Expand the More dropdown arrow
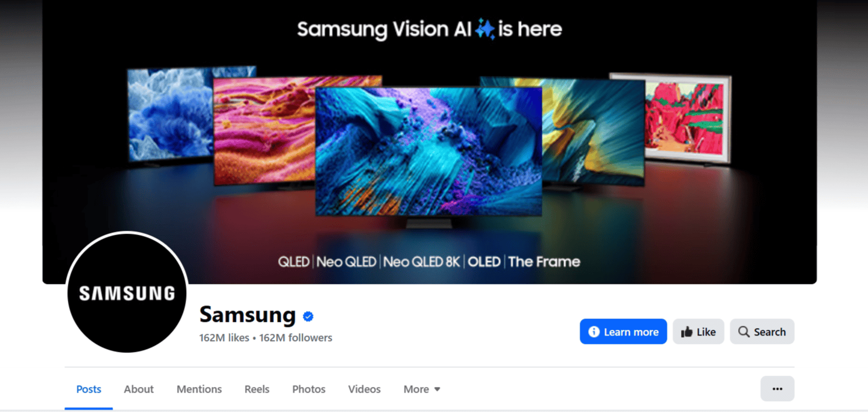Screen dimensions: 868x412 click(x=437, y=390)
